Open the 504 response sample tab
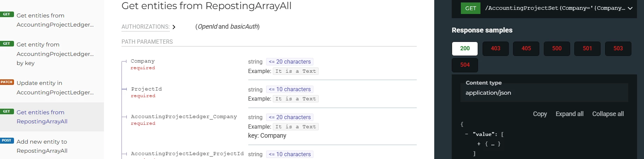This screenshot has width=644, height=159. coord(465,65)
